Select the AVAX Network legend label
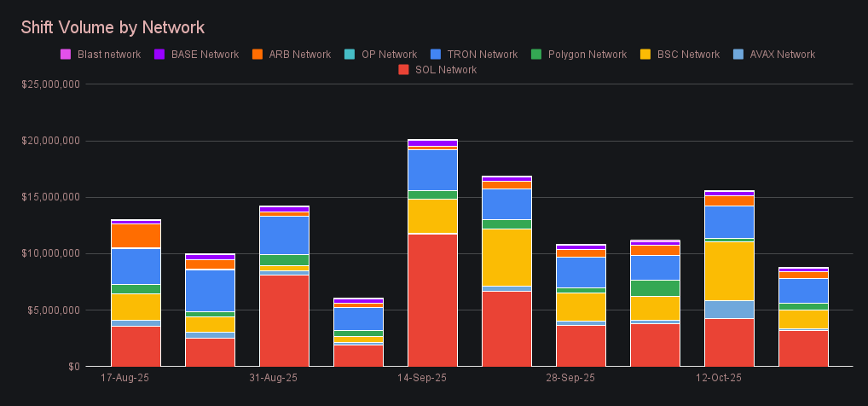This screenshot has width=868, height=406. [x=782, y=55]
